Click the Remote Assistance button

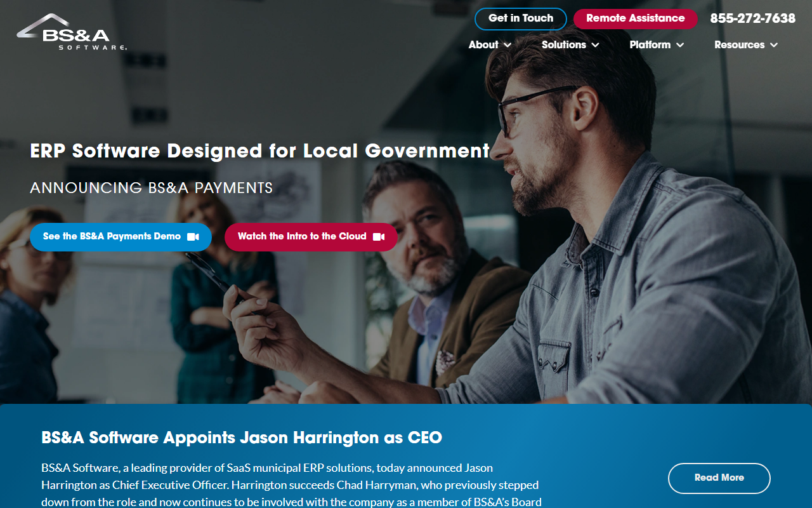(636, 18)
